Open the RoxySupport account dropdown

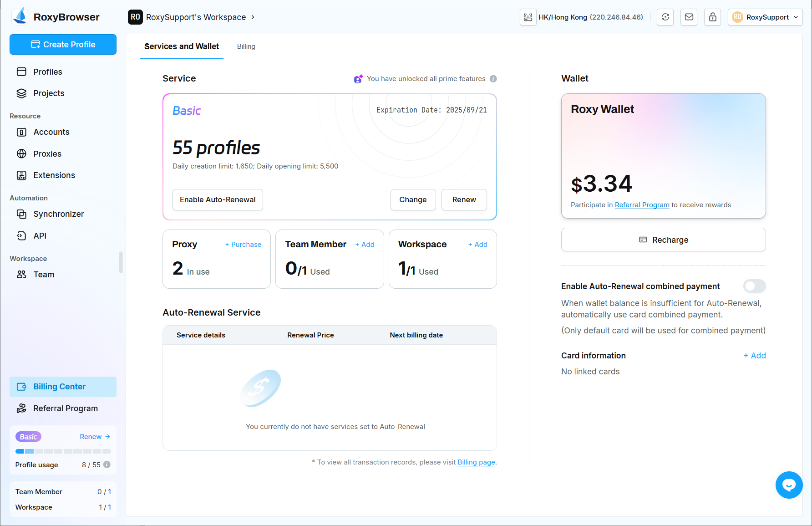click(765, 17)
